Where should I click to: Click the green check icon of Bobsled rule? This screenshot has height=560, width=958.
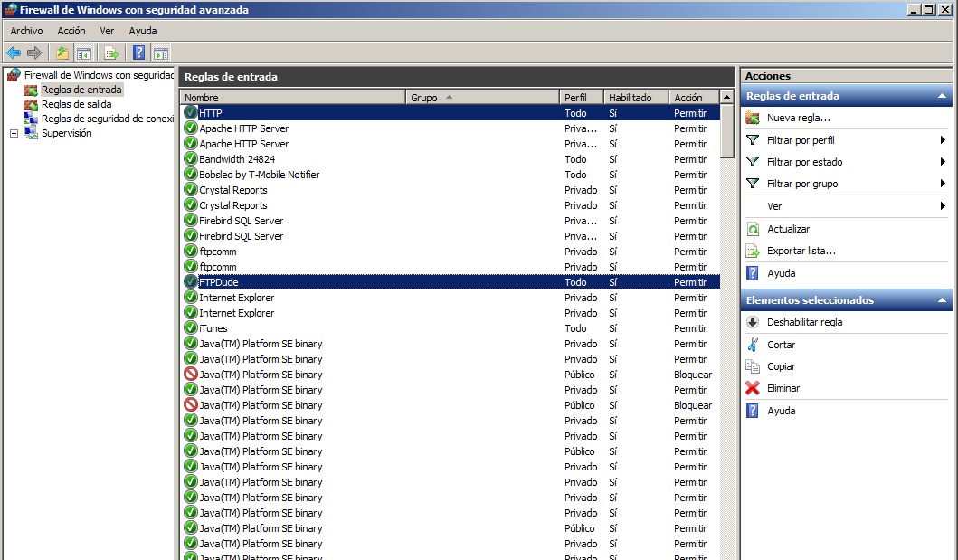click(x=191, y=174)
